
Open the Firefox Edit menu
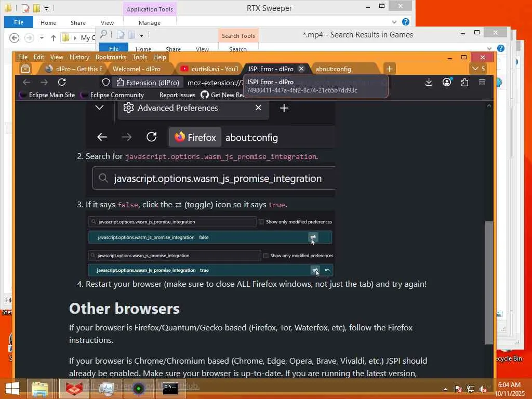(38, 57)
